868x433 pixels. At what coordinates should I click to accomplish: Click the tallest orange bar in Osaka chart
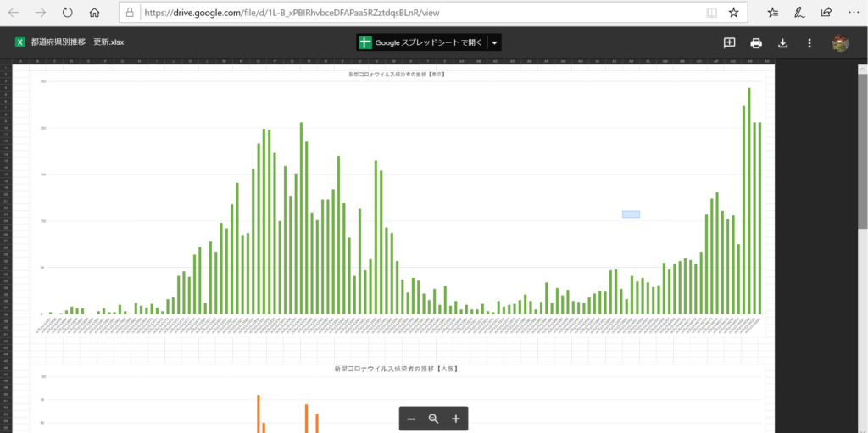[x=259, y=414]
